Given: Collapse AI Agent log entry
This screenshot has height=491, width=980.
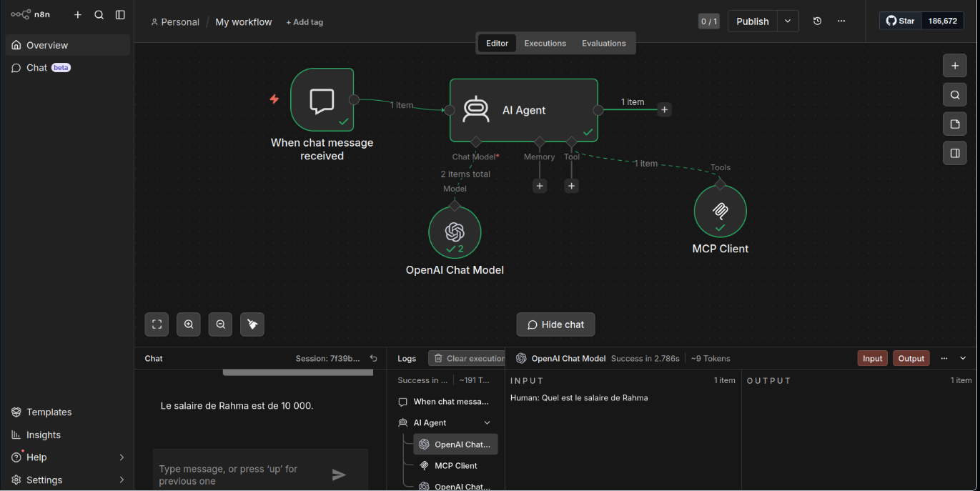Looking at the screenshot, I should (x=487, y=423).
